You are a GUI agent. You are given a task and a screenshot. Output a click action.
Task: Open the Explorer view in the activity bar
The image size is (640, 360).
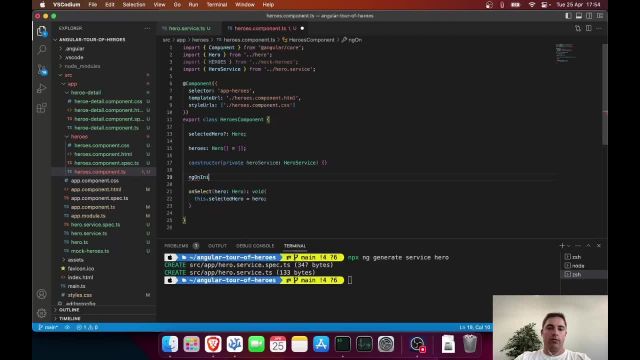(41, 31)
